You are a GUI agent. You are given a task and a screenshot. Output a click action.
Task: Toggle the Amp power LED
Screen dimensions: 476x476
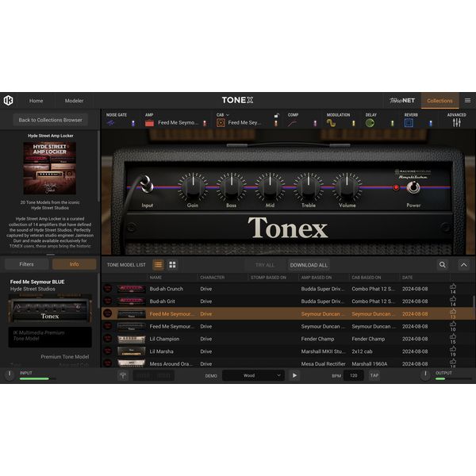pos(205,123)
